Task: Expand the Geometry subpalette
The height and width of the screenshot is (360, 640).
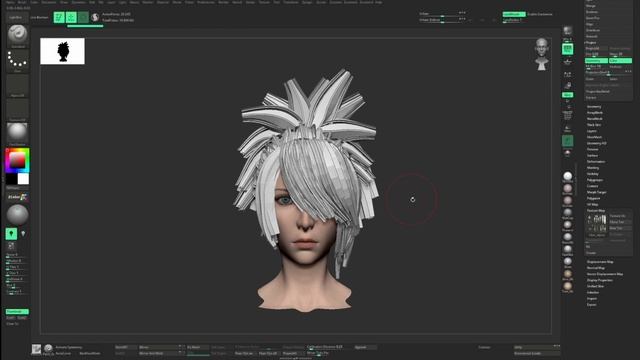Action: 594,107
